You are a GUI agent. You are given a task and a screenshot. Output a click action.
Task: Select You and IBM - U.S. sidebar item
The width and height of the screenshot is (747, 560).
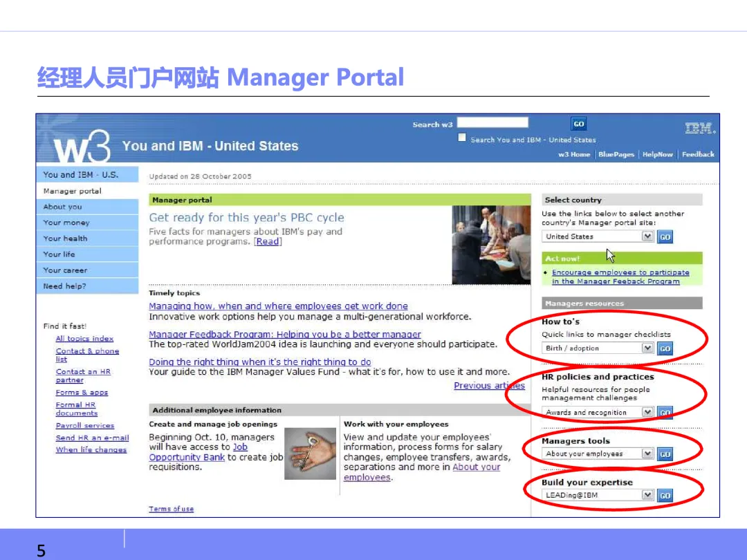pyautogui.click(x=87, y=175)
